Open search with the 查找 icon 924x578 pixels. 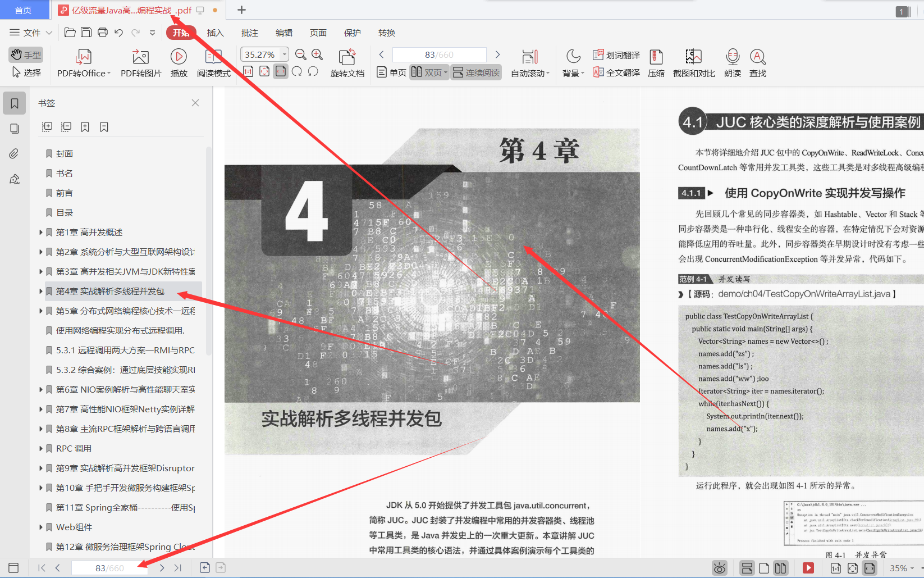[758, 62]
